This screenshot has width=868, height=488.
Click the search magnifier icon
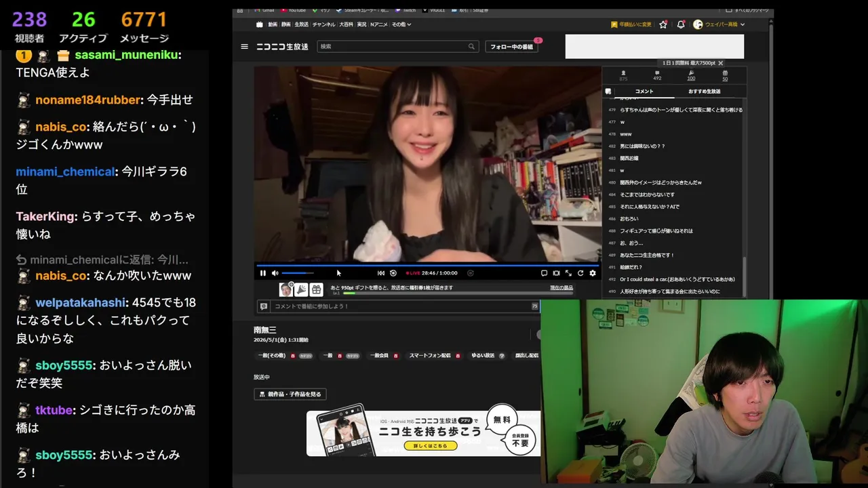[x=471, y=47]
